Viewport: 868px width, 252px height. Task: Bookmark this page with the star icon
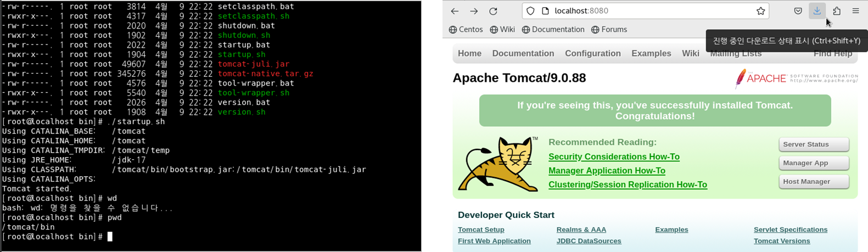[x=760, y=11]
